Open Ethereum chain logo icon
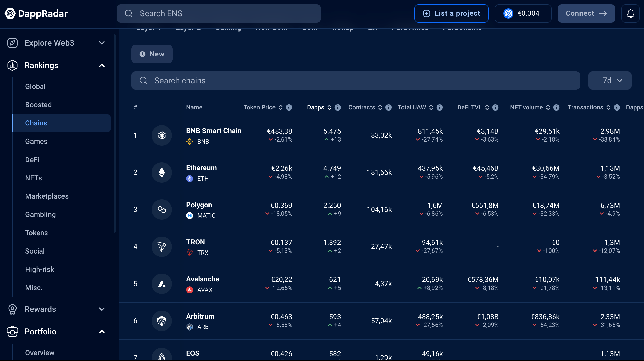This screenshot has height=361, width=644. pos(162,172)
